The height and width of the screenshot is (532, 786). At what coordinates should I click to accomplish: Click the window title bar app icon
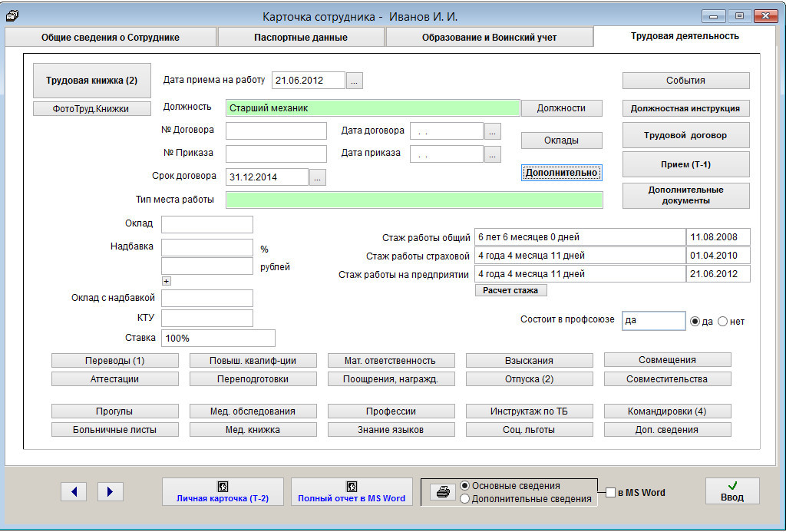[12, 16]
